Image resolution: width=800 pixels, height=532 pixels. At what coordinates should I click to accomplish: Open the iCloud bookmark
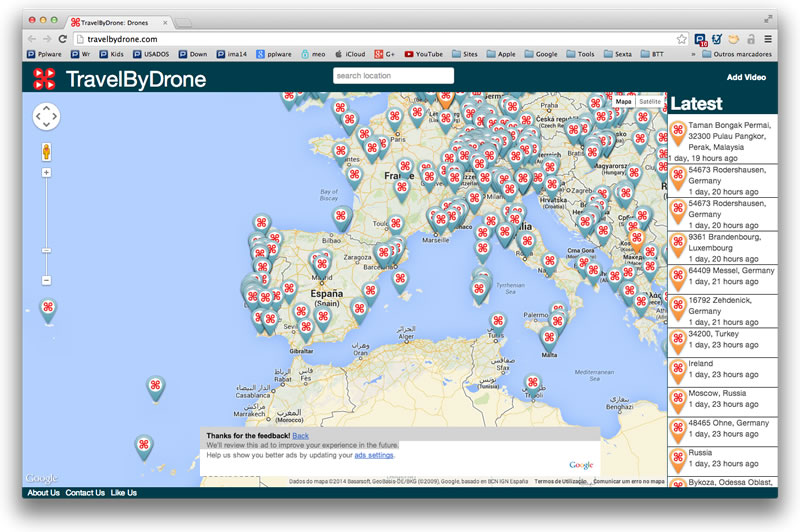350,54
